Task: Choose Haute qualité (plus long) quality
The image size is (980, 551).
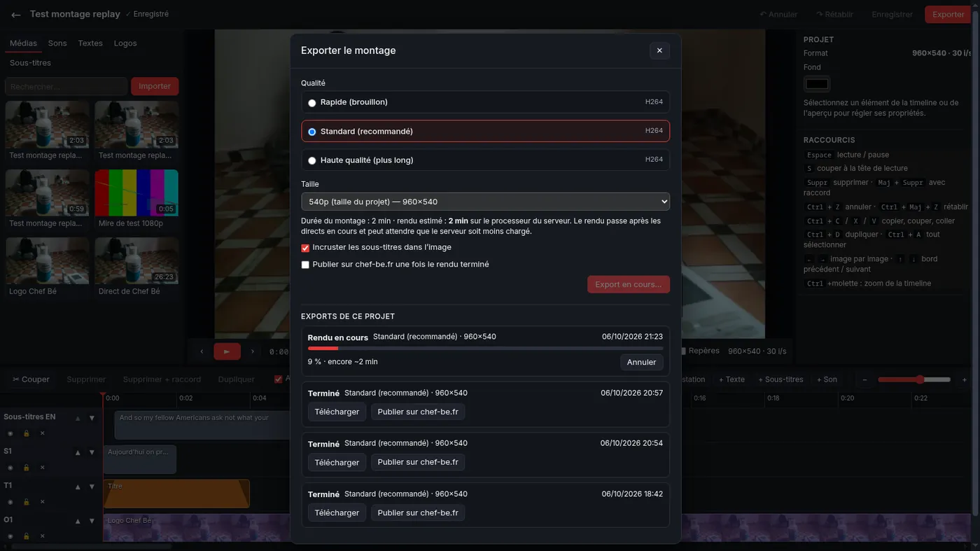Action: [485, 160]
